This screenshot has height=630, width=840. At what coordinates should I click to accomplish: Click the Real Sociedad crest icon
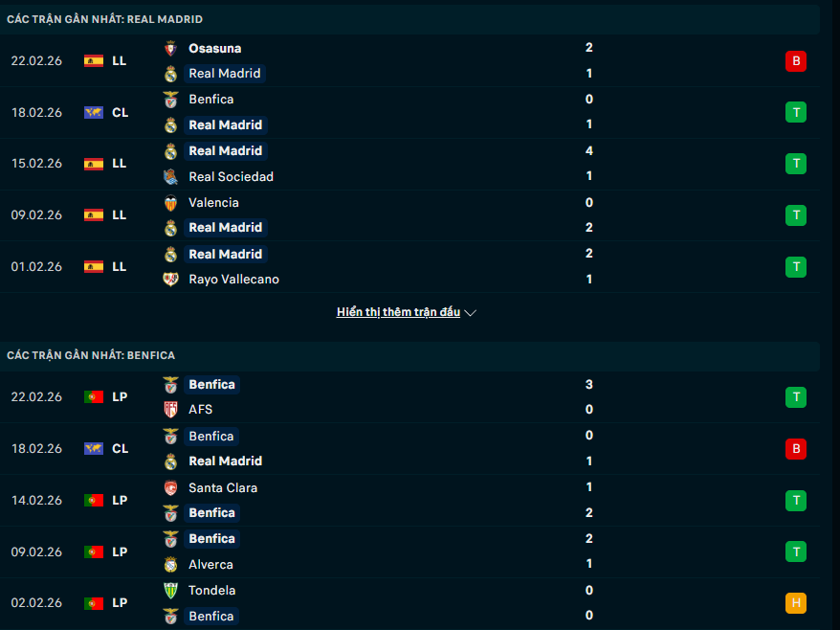(x=170, y=176)
